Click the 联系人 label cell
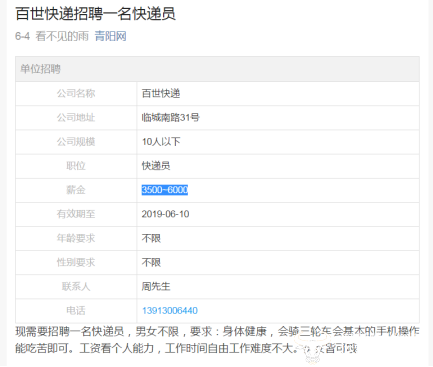 76,286
